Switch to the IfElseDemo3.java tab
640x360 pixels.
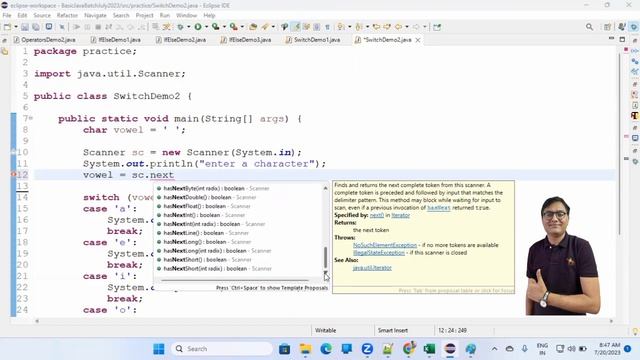coord(246,40)
